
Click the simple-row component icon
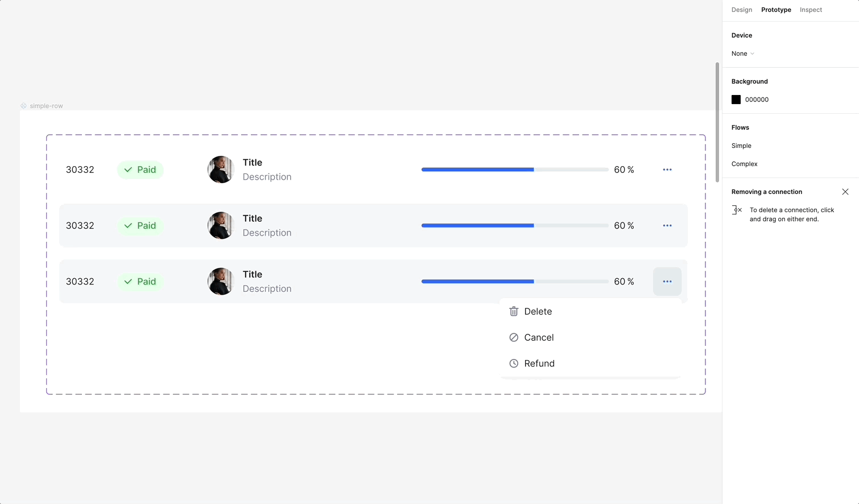pos(23,106)
